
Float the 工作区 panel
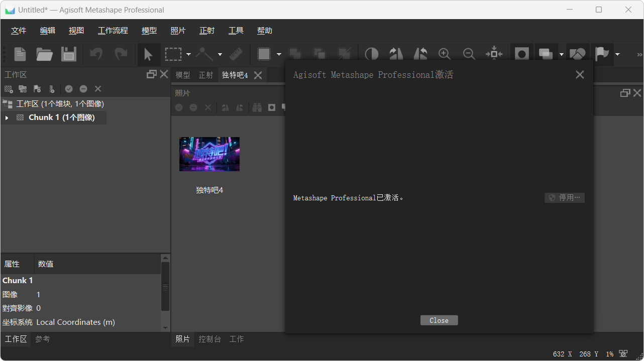pos(152,74)
